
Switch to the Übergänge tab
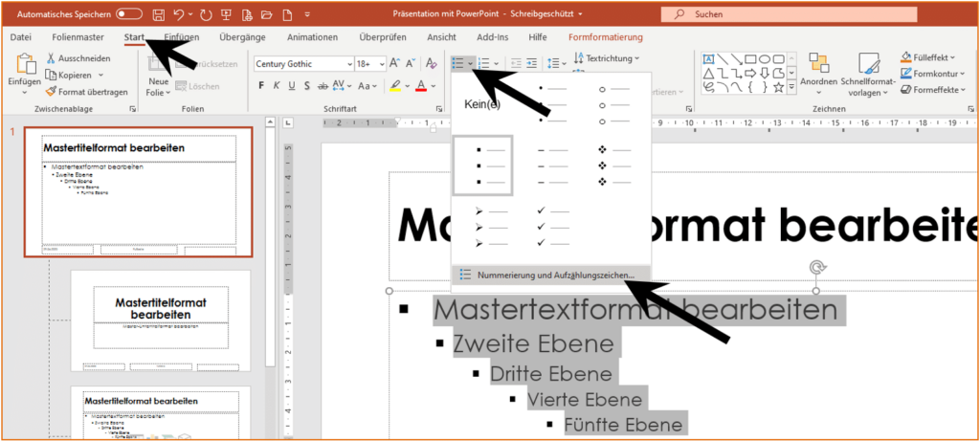[242, 37]
